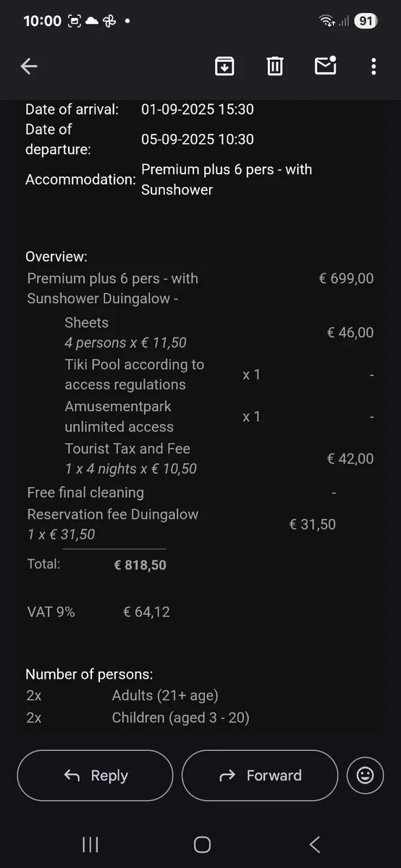Tap the departure date 05-09-2025 10:30
Image resolution: width=401 pixels, height=868 pixels.
pyautogui.click(x=198, y=139)
